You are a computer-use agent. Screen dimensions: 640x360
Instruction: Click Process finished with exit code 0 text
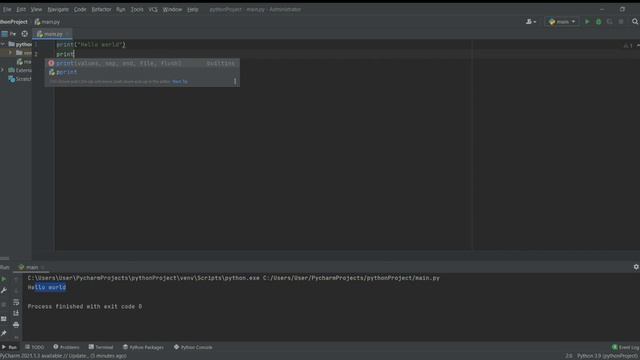[85, 307]
